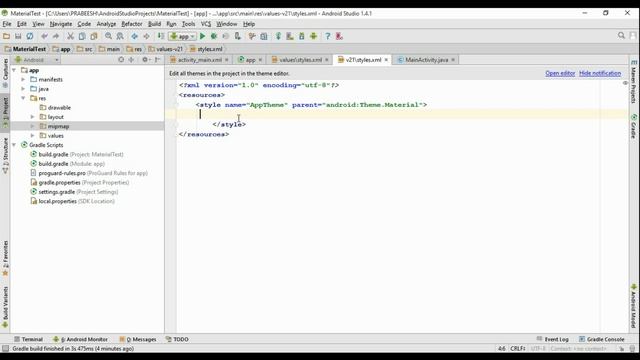Expand the java folder
640x360 pixels.
[23, 89]
